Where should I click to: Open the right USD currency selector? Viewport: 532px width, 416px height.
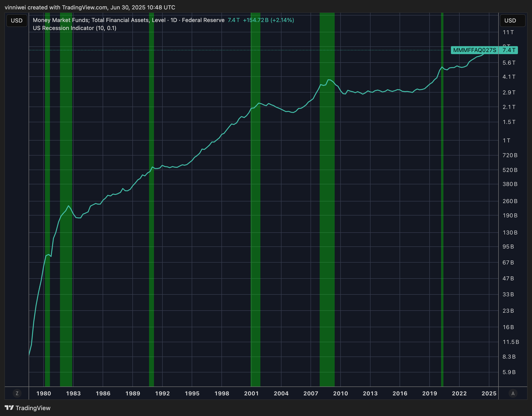pos(512,20)
